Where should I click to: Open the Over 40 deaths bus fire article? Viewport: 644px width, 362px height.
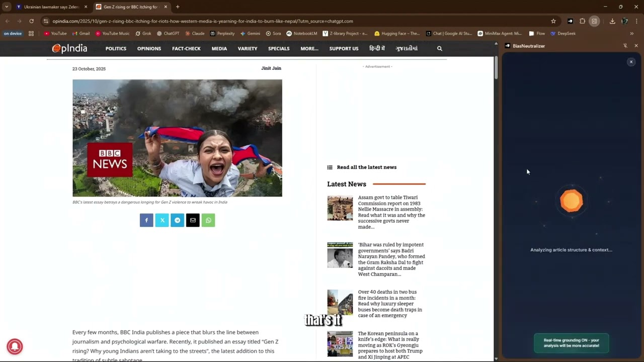390,304
